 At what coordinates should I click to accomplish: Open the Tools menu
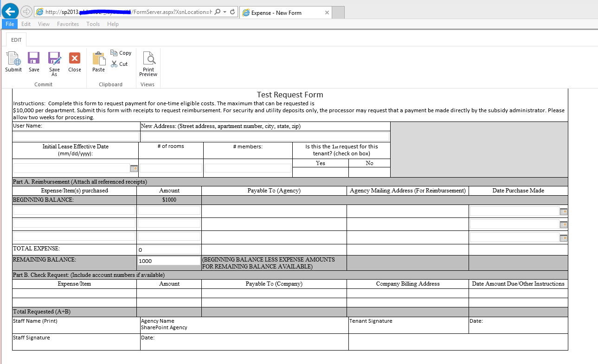[92, 24]
